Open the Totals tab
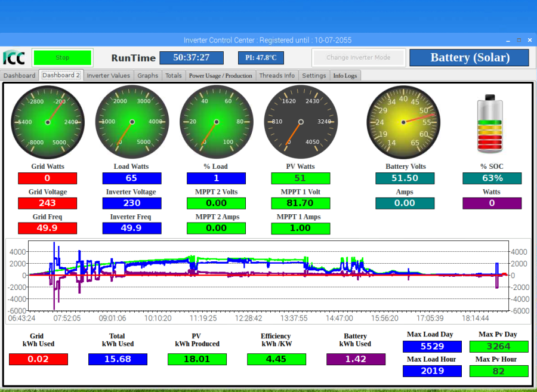Viewport: 537px width, 392px height. [174, 76]
